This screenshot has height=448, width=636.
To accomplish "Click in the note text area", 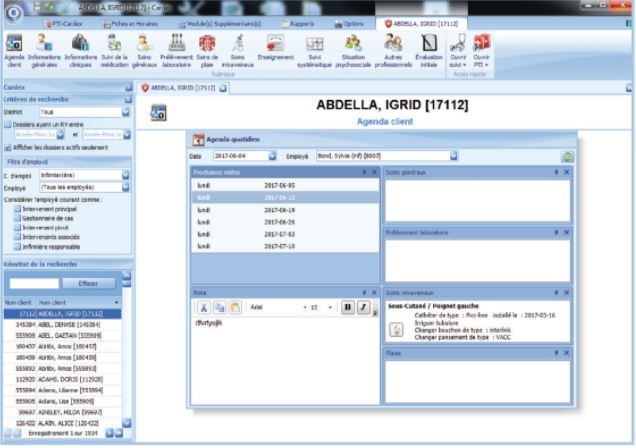I will pos(285,361).
